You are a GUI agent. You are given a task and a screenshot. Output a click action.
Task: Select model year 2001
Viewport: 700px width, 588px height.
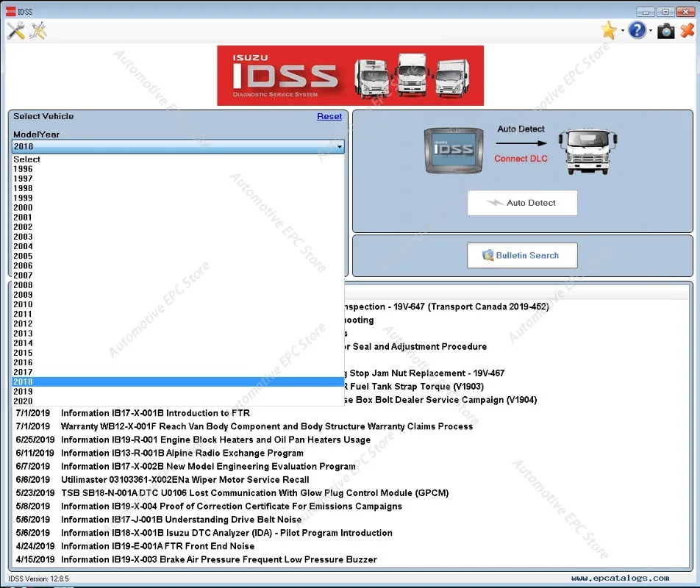178,218
